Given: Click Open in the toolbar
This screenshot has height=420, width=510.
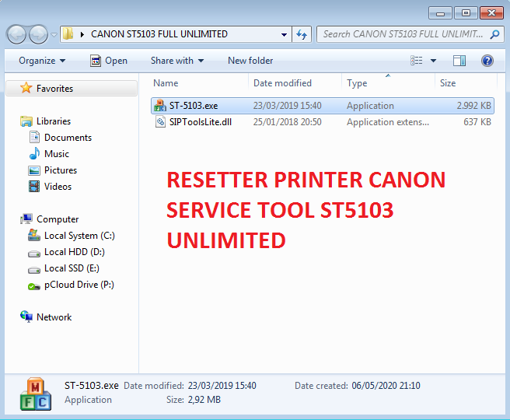Looking at the screenshot, I should tap(109, 61).
